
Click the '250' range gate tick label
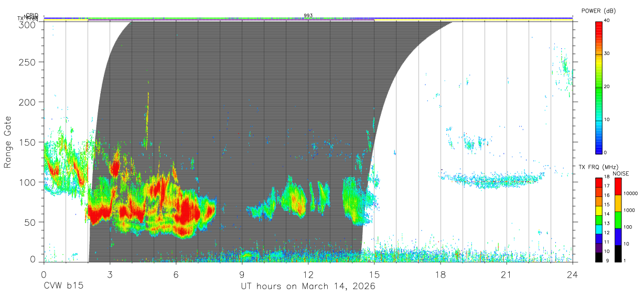point(27,62)
